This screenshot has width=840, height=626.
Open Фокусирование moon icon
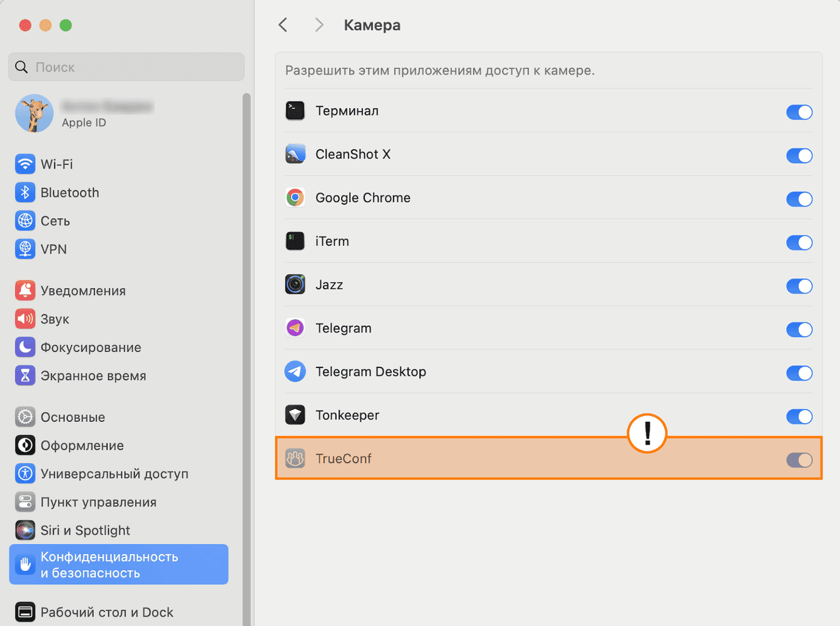click(x=25, y=347)
